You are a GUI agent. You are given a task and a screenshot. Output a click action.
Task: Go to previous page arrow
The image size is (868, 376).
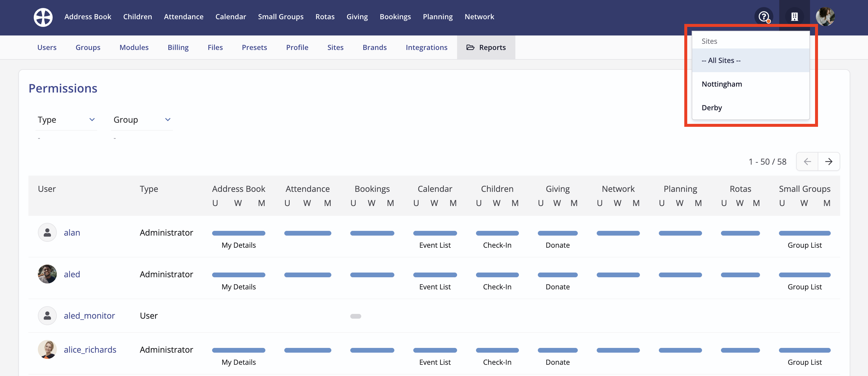tap(807, 162)
